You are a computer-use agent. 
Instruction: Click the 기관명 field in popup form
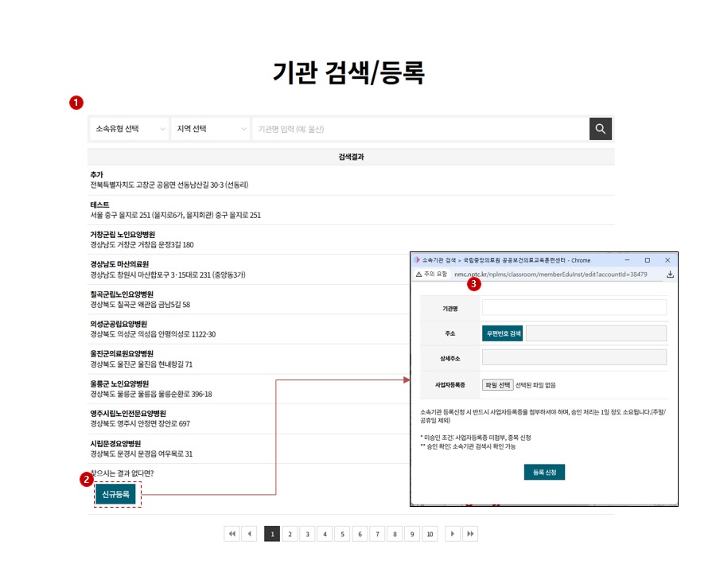(x=574, y=308)
